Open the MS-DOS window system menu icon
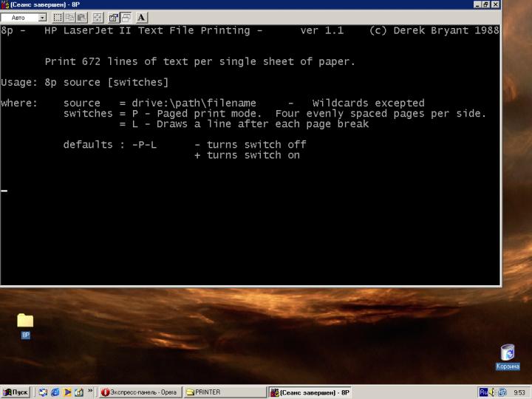 [x=5, y=4]
